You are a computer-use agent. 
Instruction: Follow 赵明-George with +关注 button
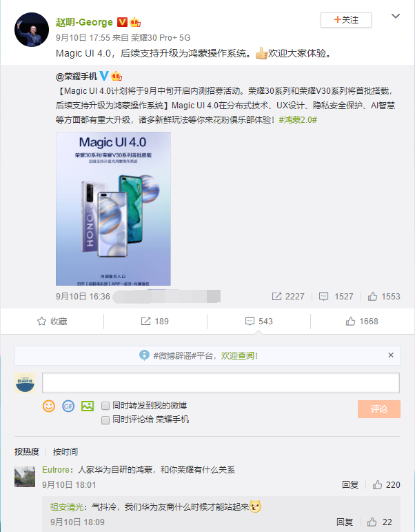click(x=346, y=20)
